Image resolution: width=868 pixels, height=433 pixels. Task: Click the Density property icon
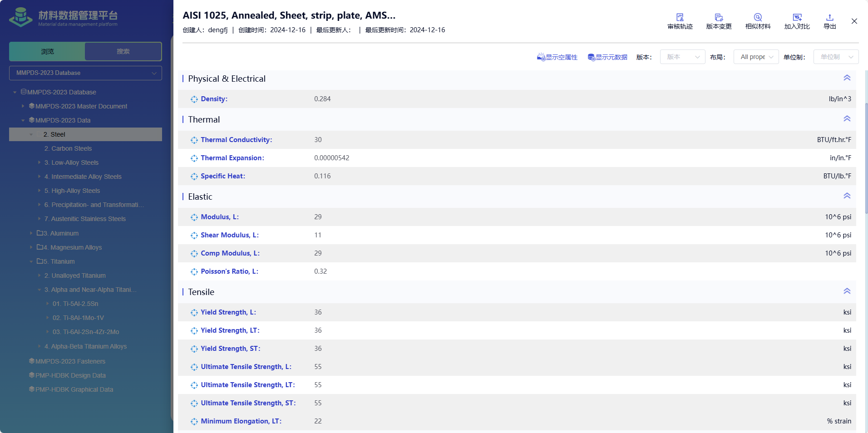coord(194,99)
